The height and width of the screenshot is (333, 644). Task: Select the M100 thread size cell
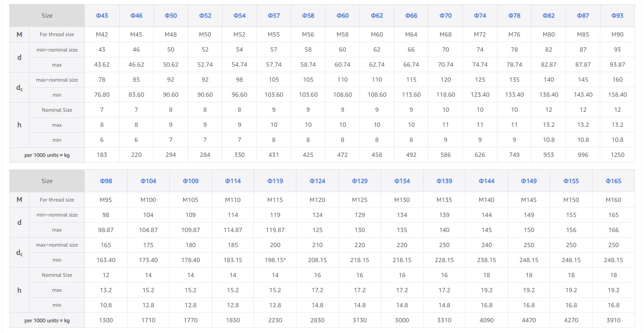click(x=148, y=200)
